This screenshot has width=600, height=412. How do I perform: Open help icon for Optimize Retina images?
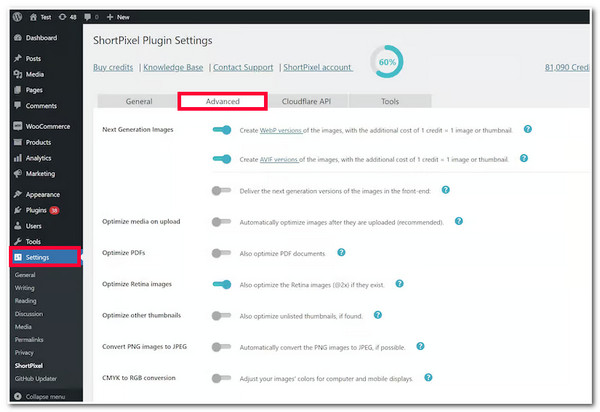click(x=399, y=284)
